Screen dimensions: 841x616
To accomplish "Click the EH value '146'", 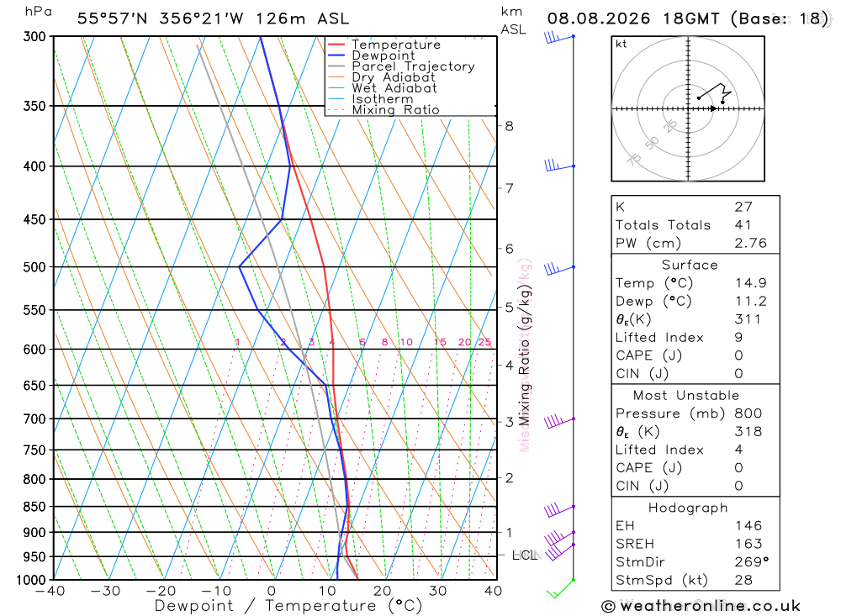I will click(x=748, y=526).
